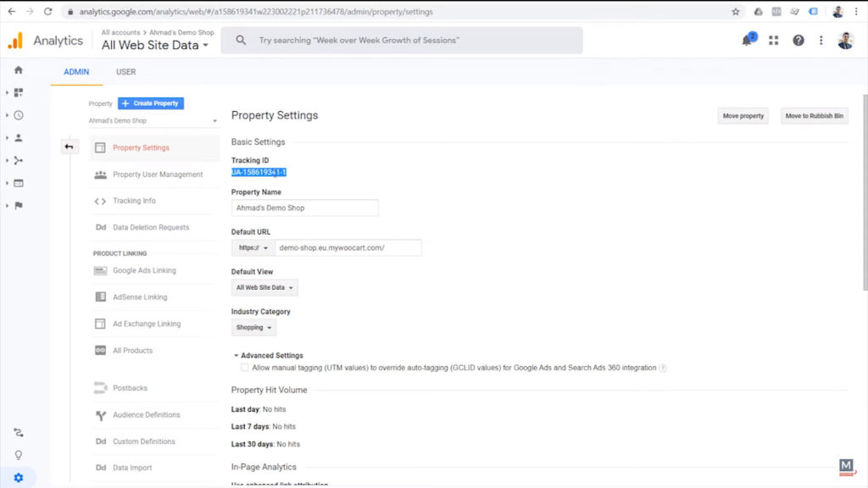Click the back arrow beside Property Settings
This screenshot has width=868, height=488.
70,146
